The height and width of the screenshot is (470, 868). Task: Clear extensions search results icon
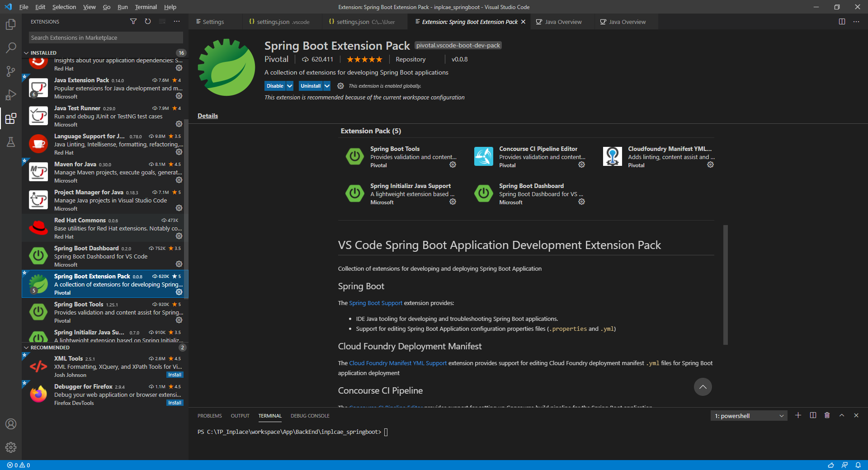(162, 22)
